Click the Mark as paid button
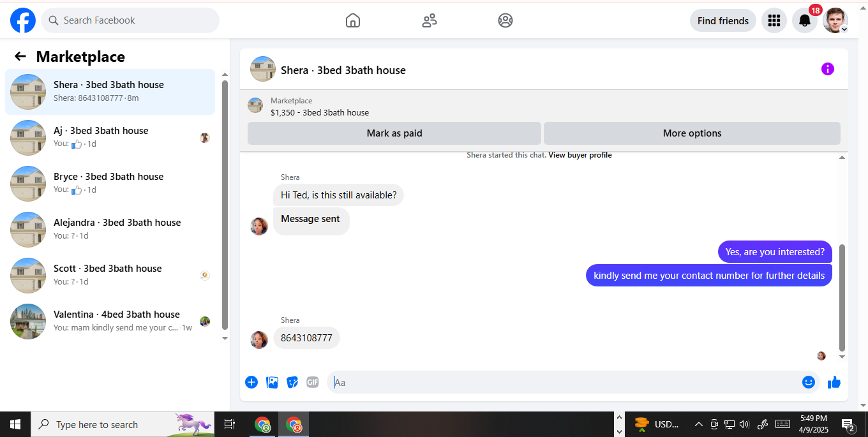Viewport: 868px width, 437px height. coord(394,133)
